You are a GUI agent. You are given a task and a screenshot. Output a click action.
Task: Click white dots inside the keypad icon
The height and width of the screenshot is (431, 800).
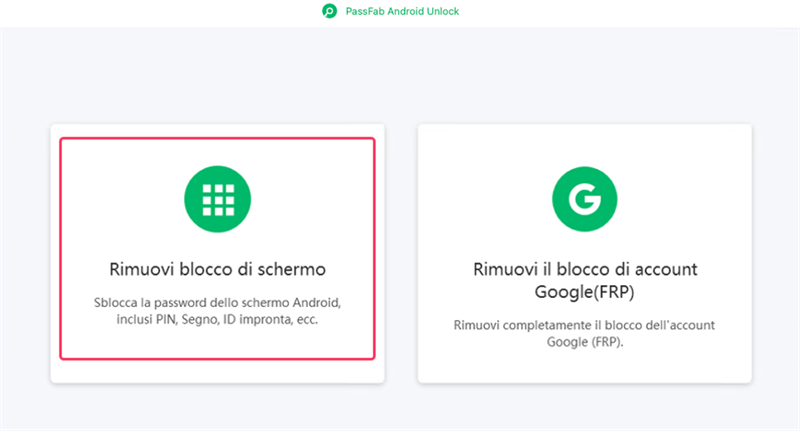217,201
